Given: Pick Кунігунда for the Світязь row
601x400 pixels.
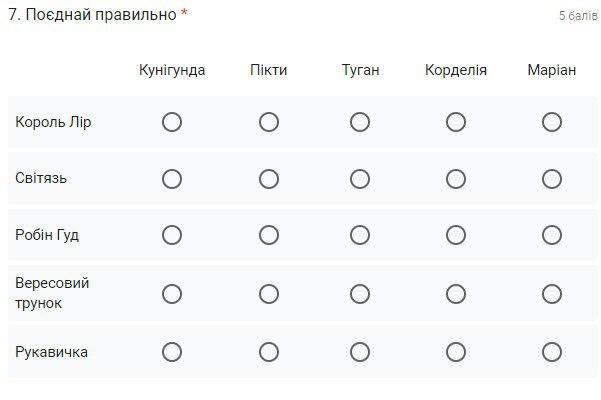Looking at the screenshot, I should (x=172, y=179).
